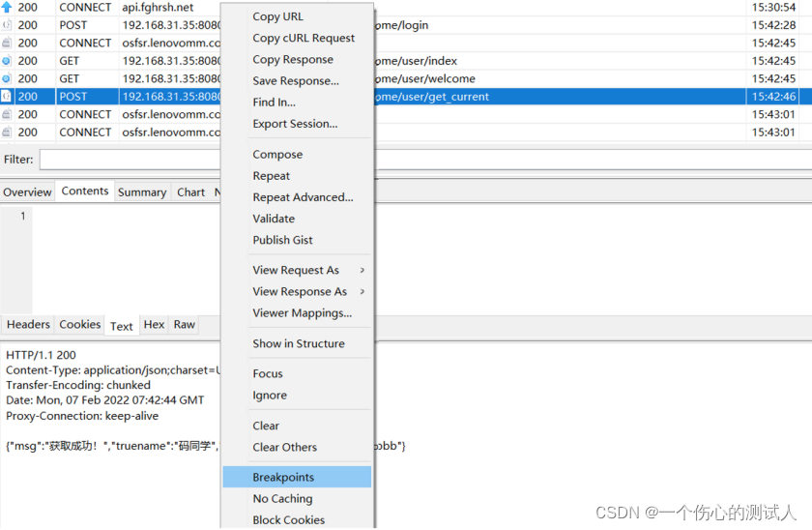Choose Copy cURL Request
The width and height of the screenshot is (812, 530).
(x=304, y=38)
